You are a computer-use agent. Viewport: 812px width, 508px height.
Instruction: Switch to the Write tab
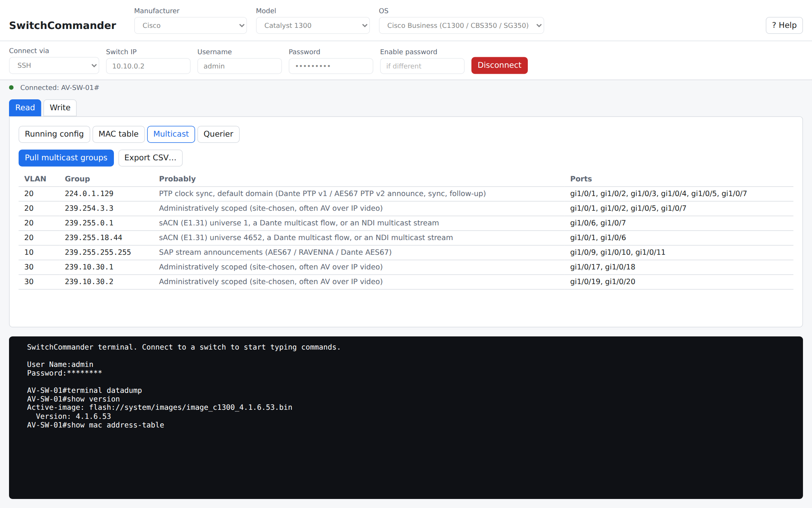[60, 108]
